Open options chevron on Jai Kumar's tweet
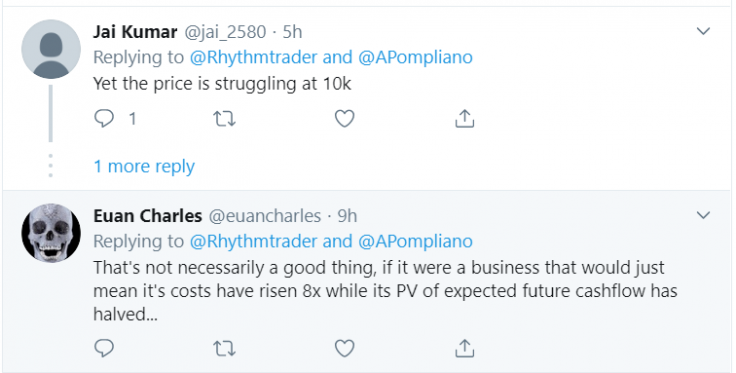The height and width of the screenshot is (373, 736). [703, 31]
